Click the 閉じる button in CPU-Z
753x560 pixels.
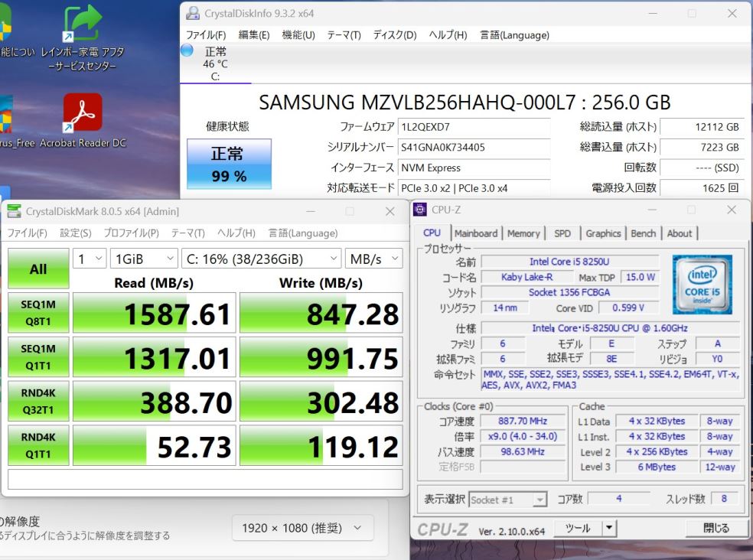click(716, 528)
